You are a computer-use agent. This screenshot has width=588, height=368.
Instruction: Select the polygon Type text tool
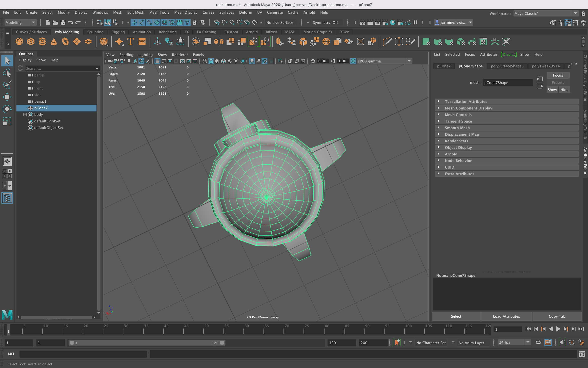131,42
